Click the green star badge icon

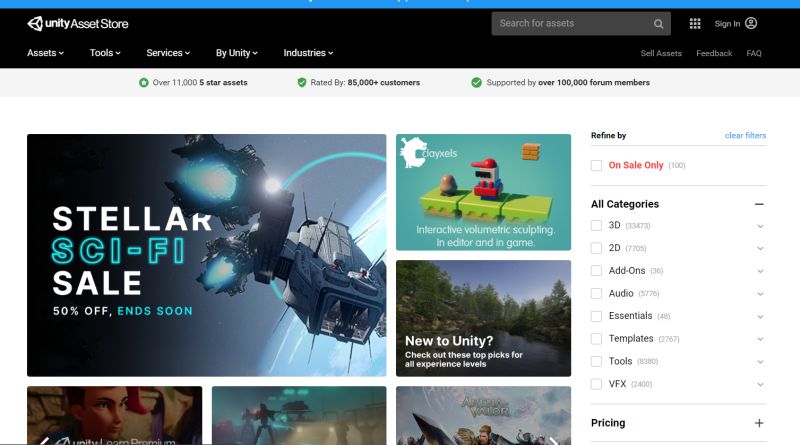click(144, 83)
